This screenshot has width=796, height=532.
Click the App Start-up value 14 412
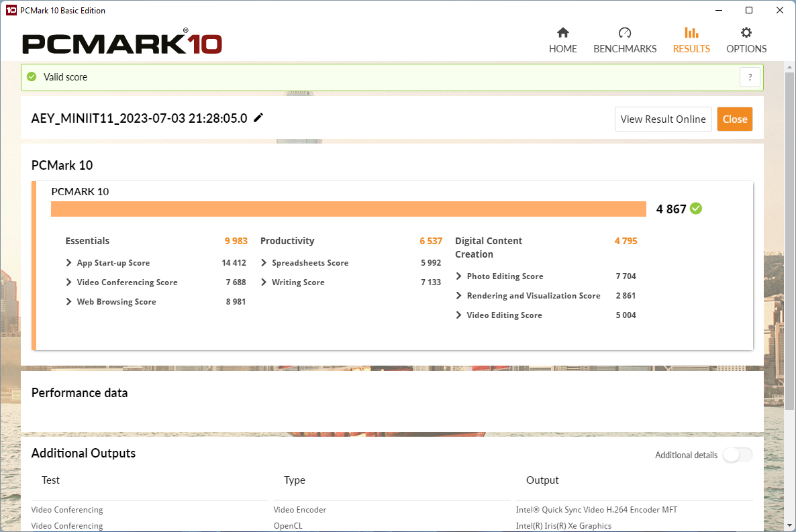pyautogui.click(x=234, y=262)
